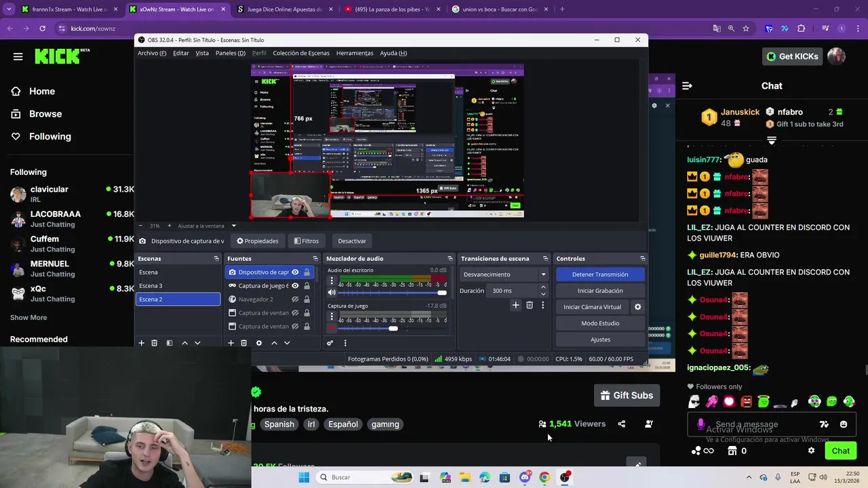Image resolution: width=868 pixels, height=488 pixels.
Task: Open emoji picker in Kick chat box
Action: (843, 424)
